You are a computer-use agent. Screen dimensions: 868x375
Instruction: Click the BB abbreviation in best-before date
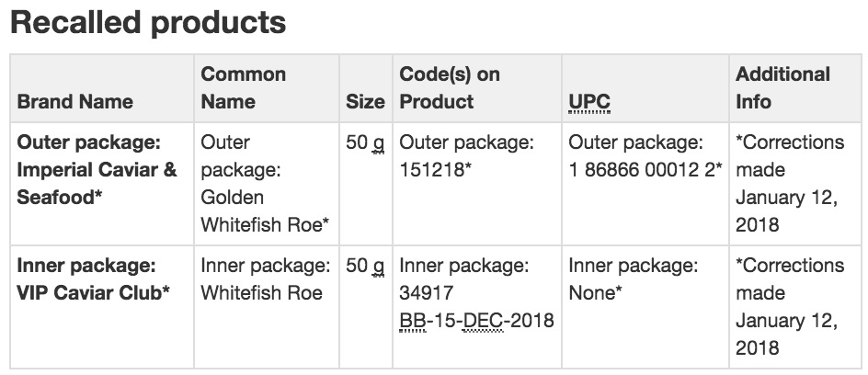coord(413,320)
